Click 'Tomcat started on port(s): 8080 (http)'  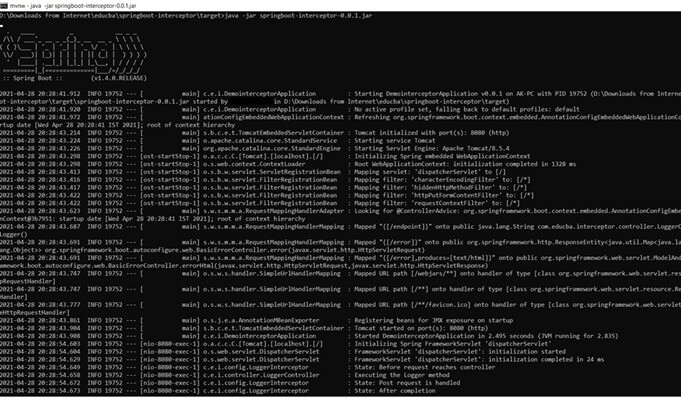[421, 328]
